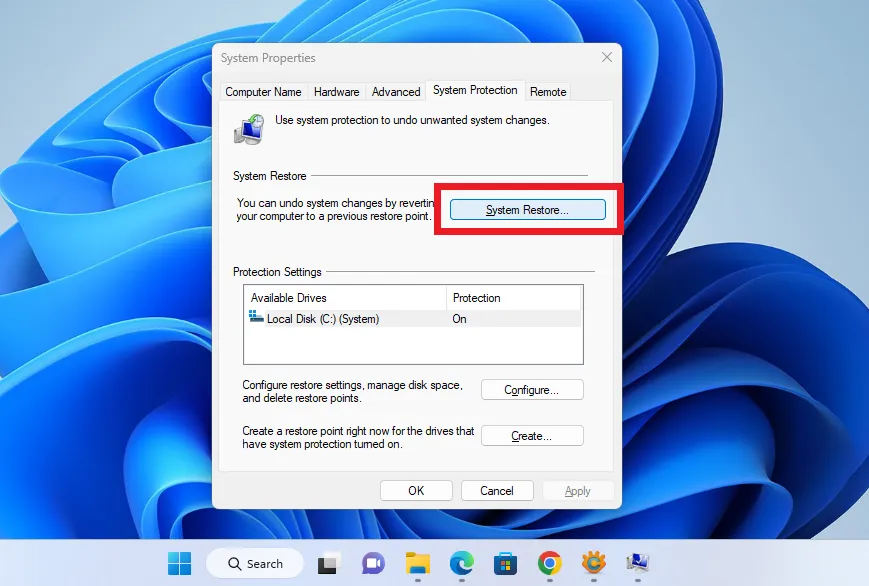Screen dimensions: 869x586
Task: Select the Local Disk (C:) row
Action: [x=380, y=318]
